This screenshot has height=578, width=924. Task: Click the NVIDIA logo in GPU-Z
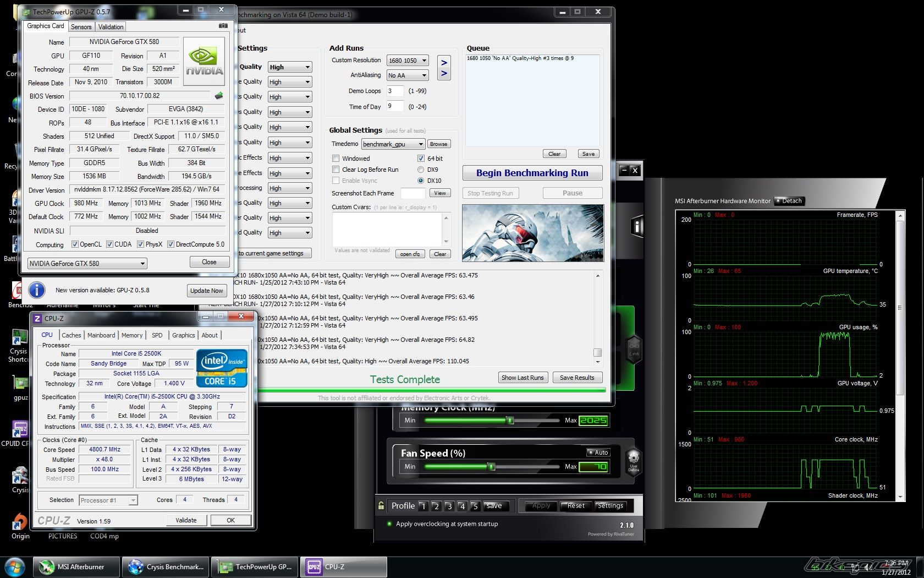coord(204,61)
